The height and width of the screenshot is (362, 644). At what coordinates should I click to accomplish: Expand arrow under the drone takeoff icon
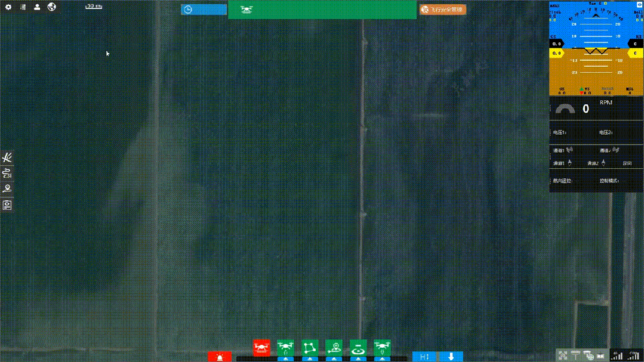[285, 359]
